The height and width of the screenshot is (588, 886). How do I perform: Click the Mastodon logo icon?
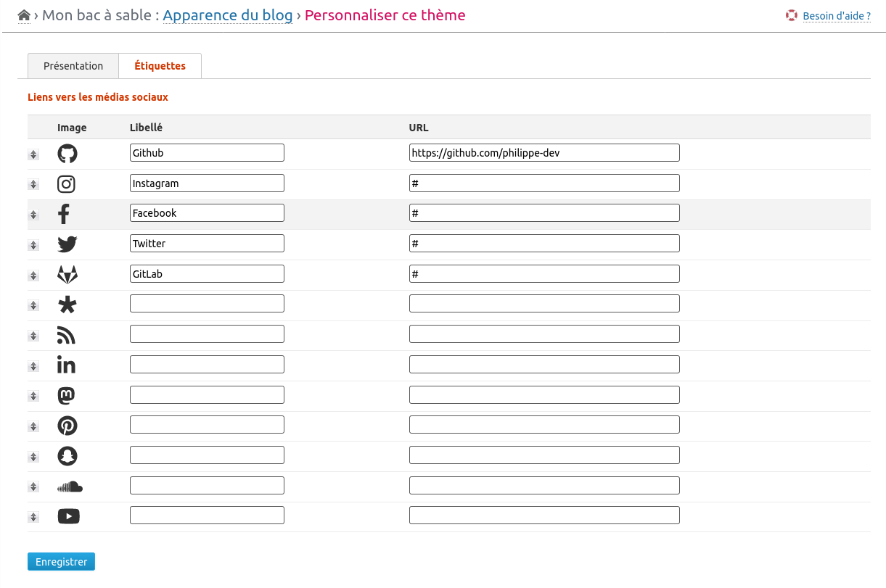tap(66, 396)
